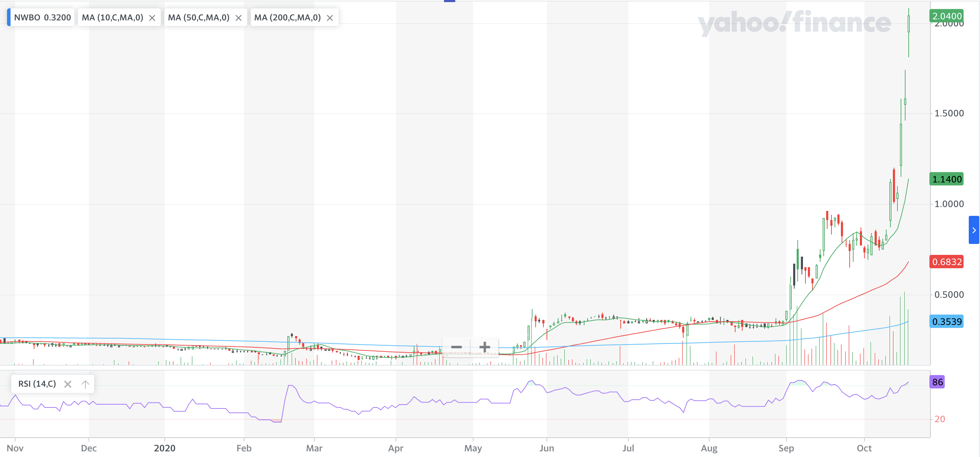Open MA (200,C,MA,0) indicator label
The width and height of the screenshot is (980, 457).
[x=287, y=18]
